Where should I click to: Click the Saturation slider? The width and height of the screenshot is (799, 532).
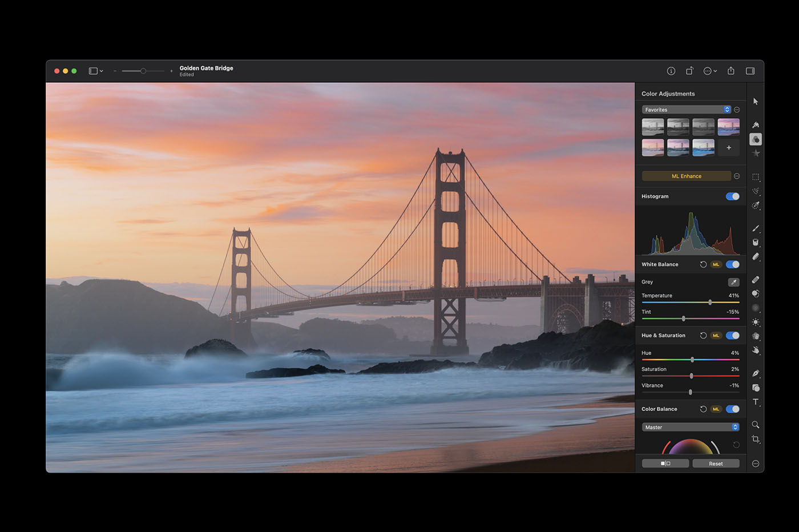691,376
